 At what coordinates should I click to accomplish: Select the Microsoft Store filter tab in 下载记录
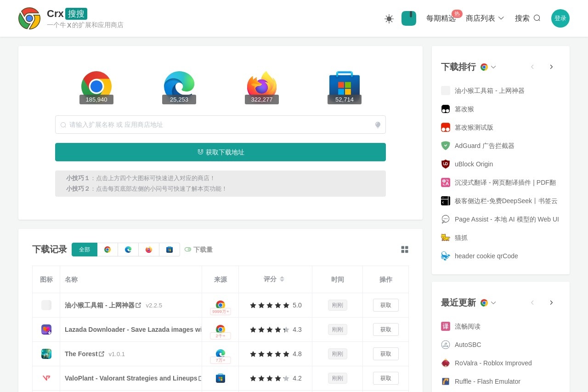click(170, 250)
